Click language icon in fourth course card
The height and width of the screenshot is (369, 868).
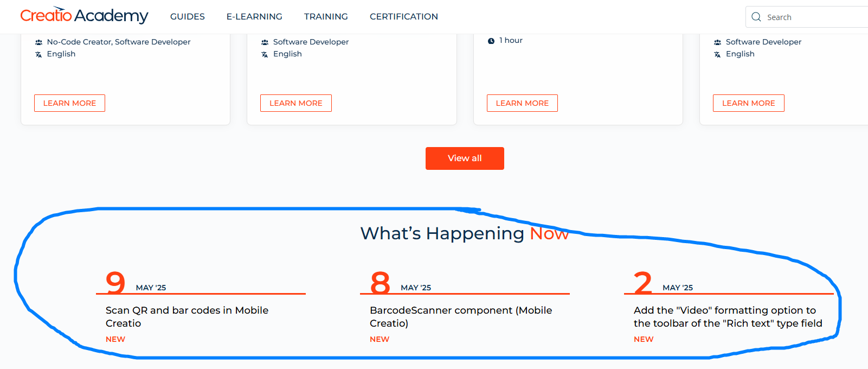coord(717,54)
